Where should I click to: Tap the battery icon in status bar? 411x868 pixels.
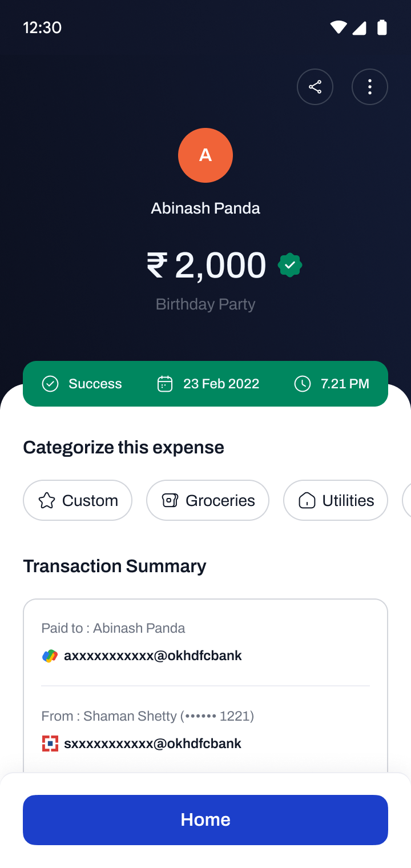pos(382,27)
